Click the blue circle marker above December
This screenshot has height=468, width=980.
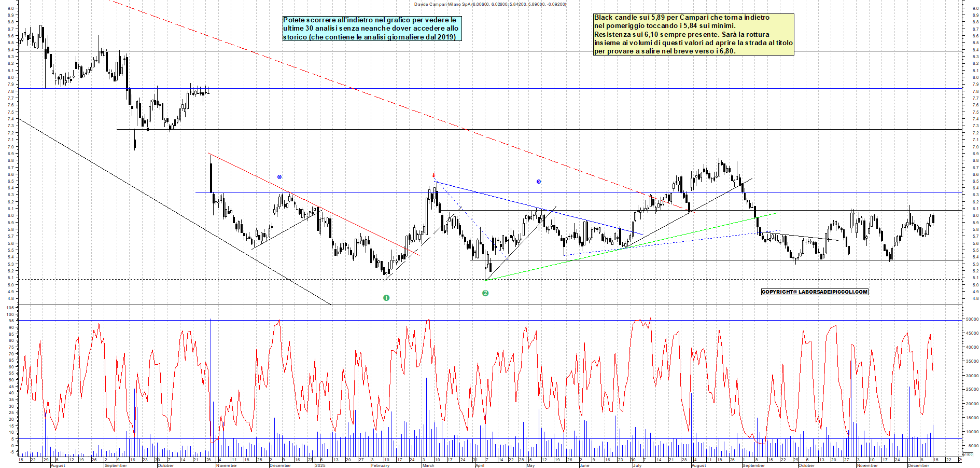pos(279,177)
